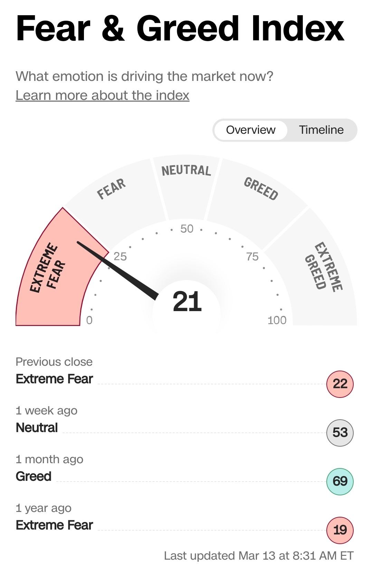Click the 'Last updated Mar 13' timestamp
The image size is (373, 588).
click(259, 556)
